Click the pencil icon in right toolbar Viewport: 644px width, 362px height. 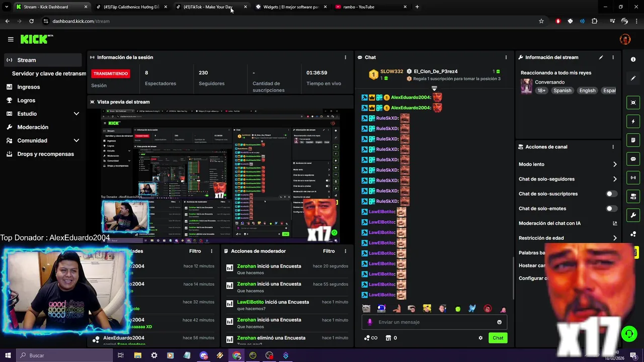point(633,78)
